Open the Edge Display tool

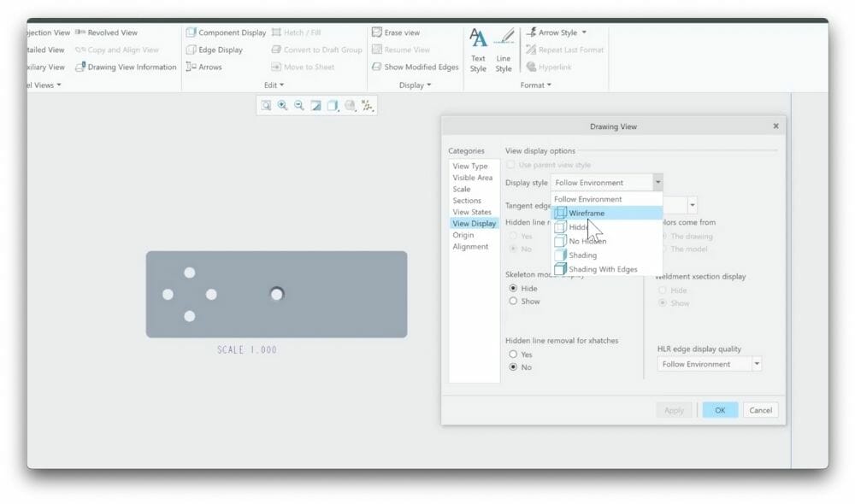(220, 50)
